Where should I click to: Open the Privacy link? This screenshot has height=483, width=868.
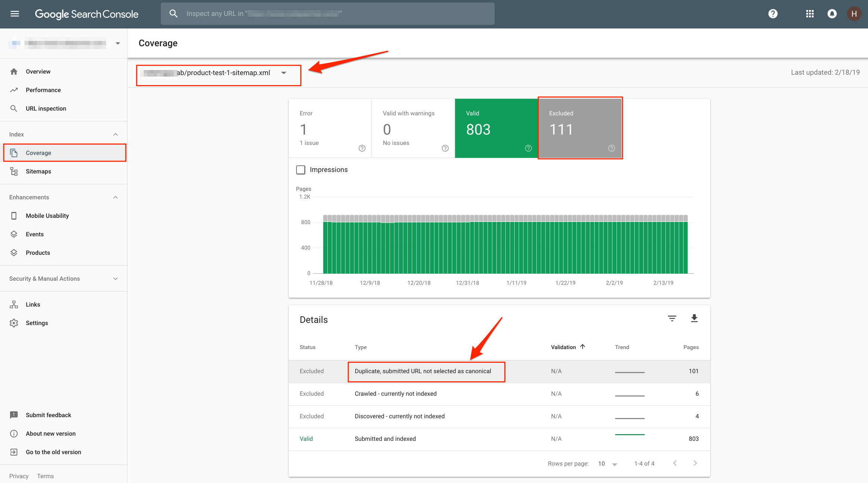[19, 476]
